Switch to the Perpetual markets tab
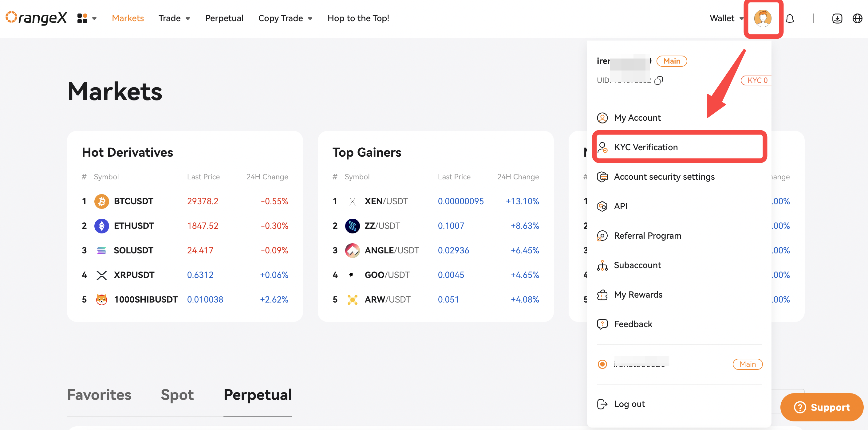This screenshot has width=868, height=430. point(258,395)
